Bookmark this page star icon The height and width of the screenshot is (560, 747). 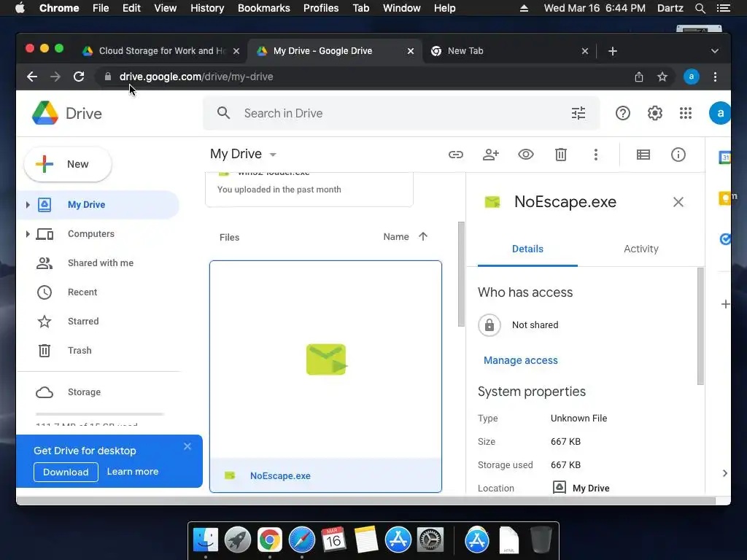point(662,77)
